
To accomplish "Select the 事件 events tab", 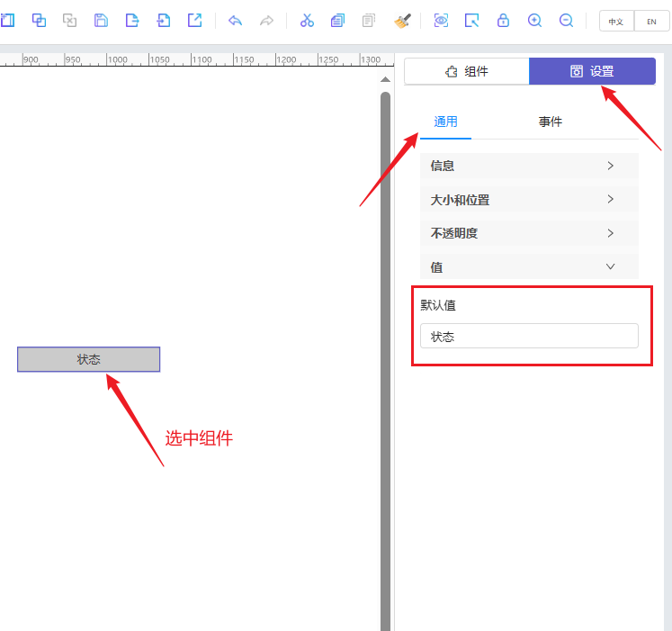I will tap(551, 122).
